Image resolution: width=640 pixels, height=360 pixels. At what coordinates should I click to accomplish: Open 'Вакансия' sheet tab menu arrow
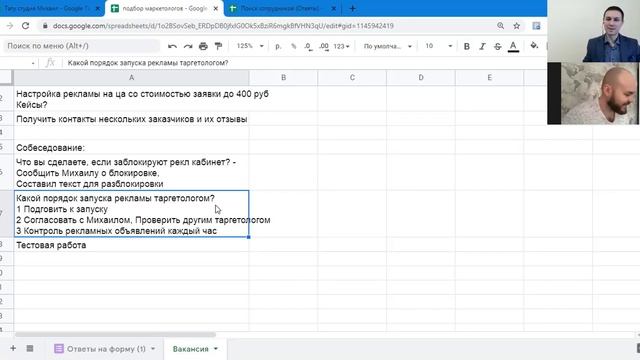[x=216, y=349]
